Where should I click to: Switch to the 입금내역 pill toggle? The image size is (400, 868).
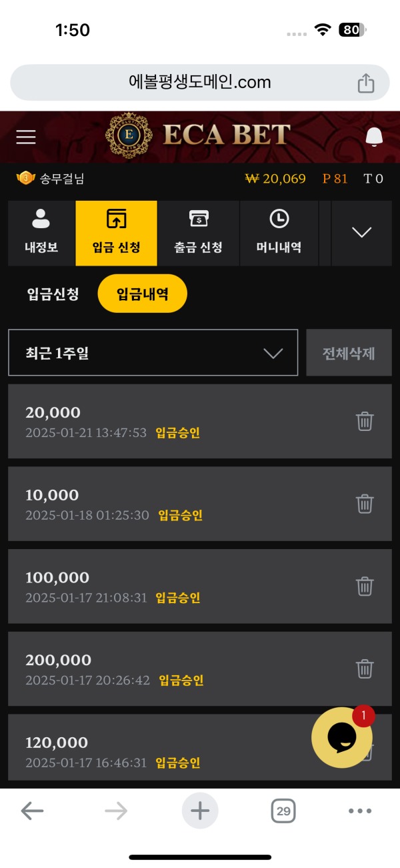(142, 293)
